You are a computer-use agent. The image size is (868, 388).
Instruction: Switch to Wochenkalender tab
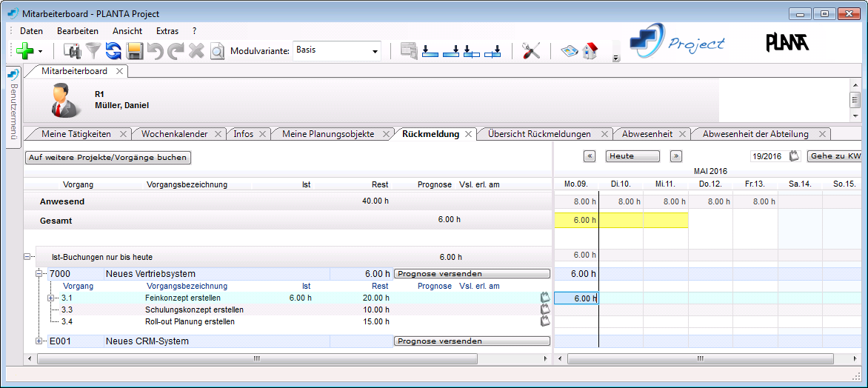tap(174, 134)
